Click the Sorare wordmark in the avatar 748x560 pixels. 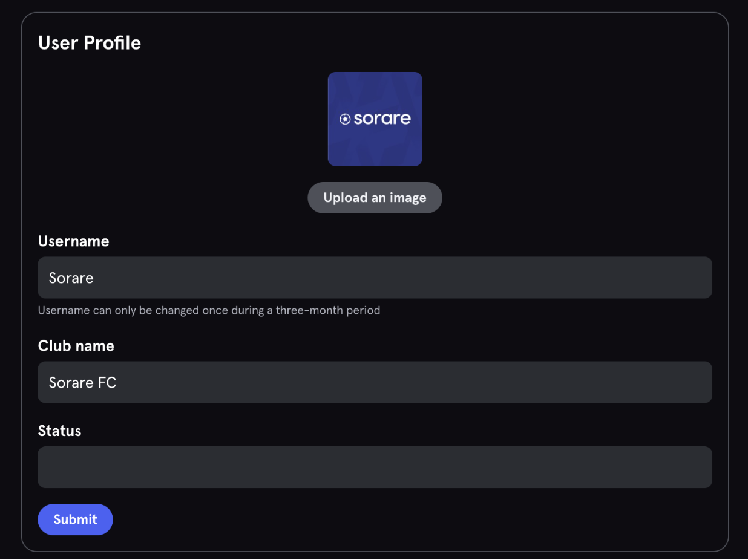click(382, 119)
